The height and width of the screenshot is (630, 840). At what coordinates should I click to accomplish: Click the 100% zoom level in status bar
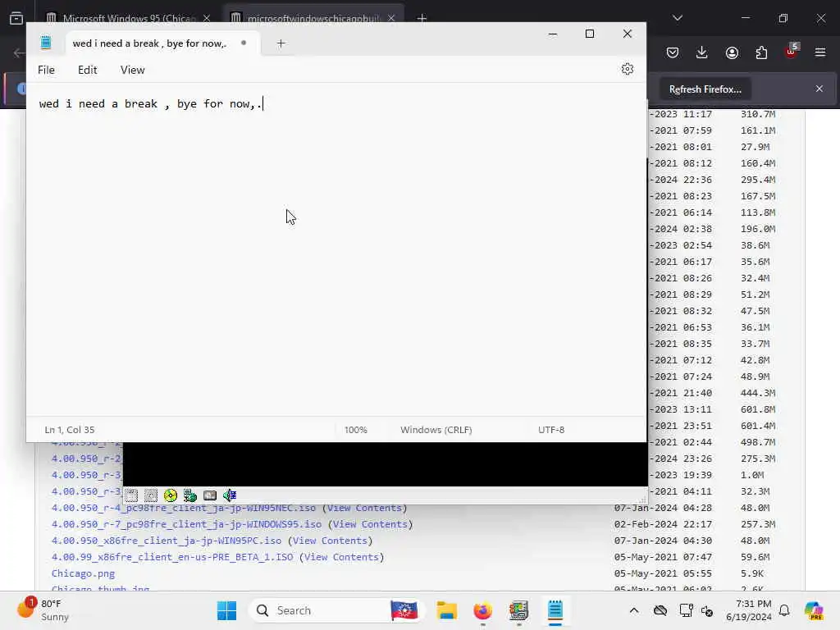[x=356, y=430]
